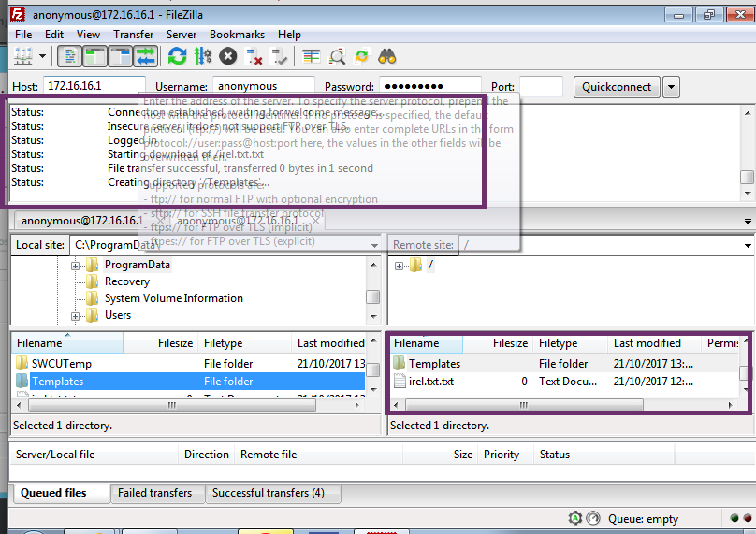This screenshot has width=756, height=534.
Task: Expand Users folder in local tree
Action: click(75, 316)
